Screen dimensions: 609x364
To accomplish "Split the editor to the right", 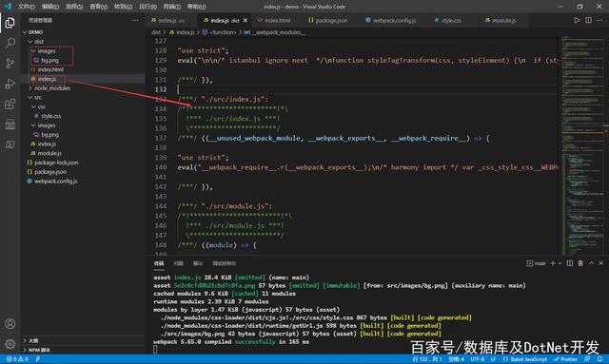I will 588,20.
